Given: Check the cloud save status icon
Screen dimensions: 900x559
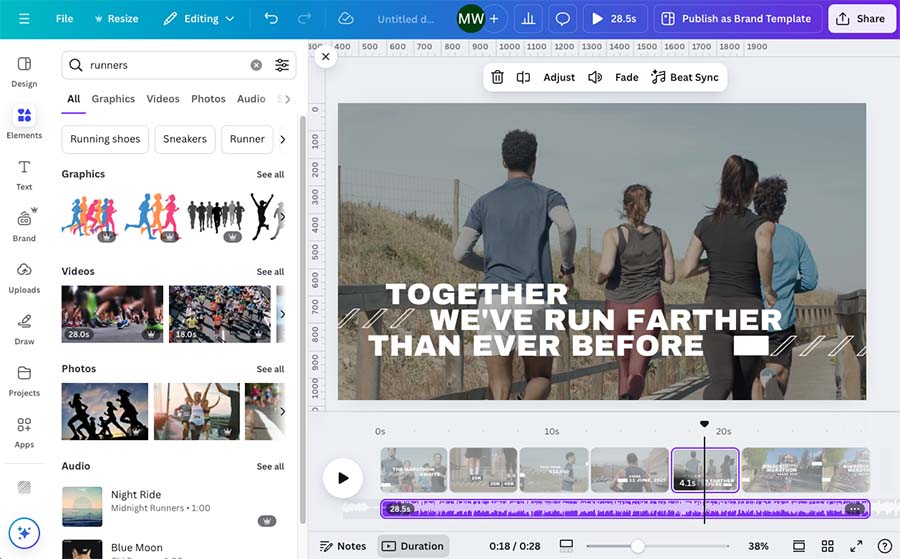Looking at the screenshot, I should 346,19.
